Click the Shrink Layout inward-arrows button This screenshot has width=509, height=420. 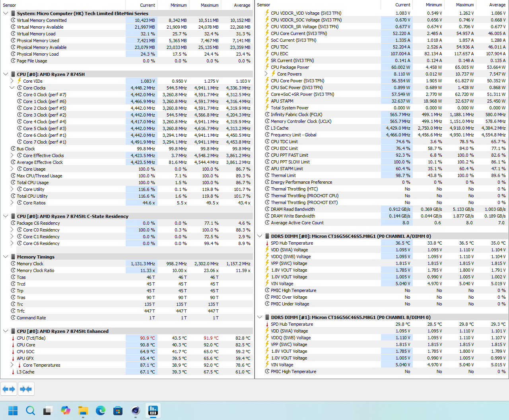(26, 389)
